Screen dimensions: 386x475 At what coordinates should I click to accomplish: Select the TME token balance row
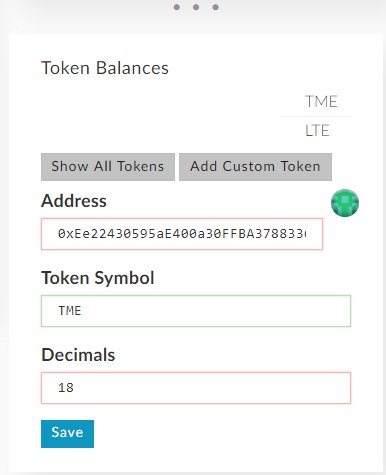316,101
